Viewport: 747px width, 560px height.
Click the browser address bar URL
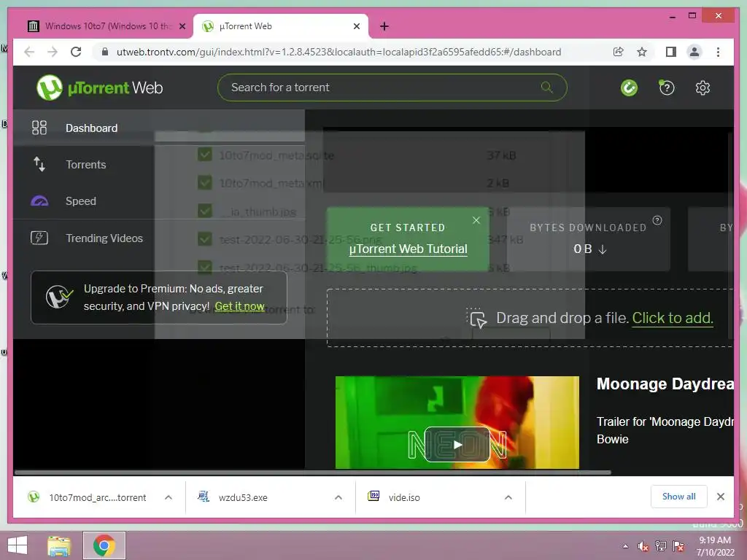(338, 52)
